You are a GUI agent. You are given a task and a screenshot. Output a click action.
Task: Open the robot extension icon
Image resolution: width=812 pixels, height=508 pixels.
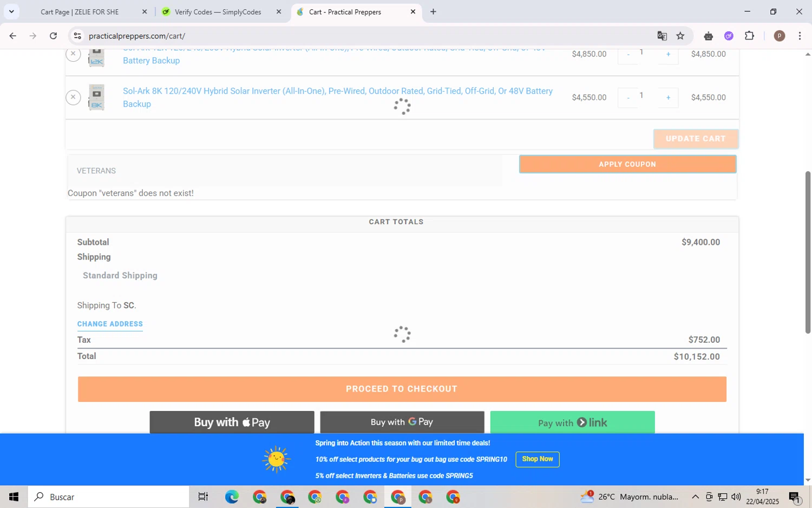pyautogui.click(x=709, y=36)
